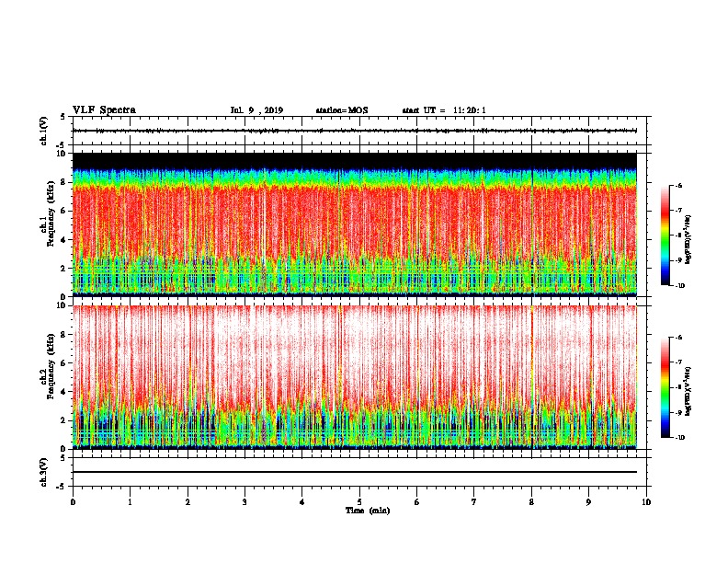Click the "Time (min)" axis label
This screenshot has height=563, width=728.
[x=368, y=511]
